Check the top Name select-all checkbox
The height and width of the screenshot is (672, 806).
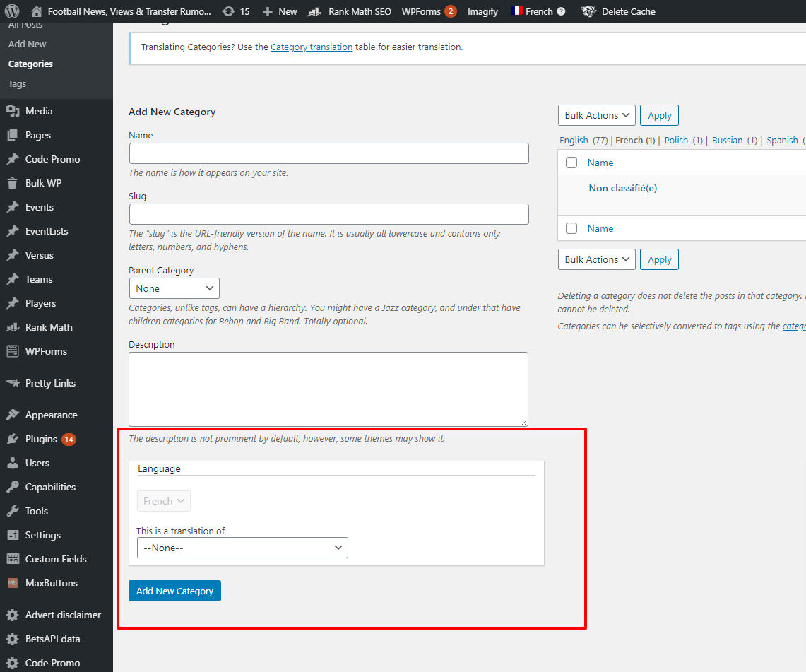571,163
